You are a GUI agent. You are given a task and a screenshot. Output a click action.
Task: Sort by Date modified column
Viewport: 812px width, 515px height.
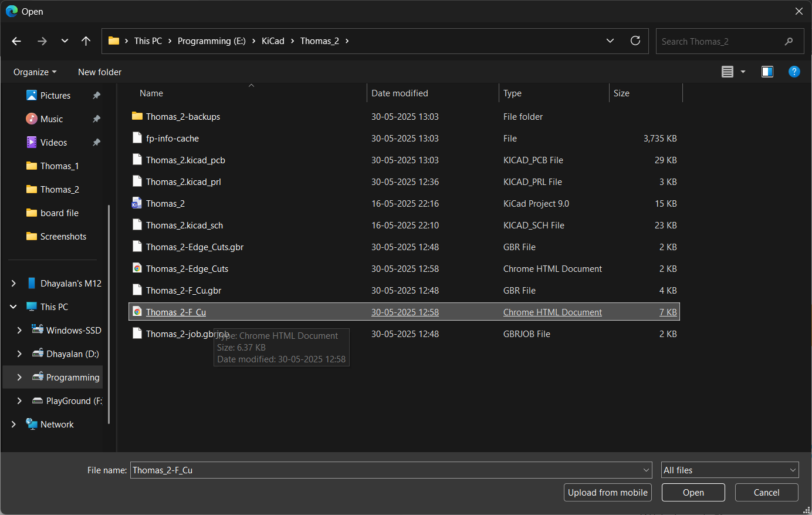point(400,93)
